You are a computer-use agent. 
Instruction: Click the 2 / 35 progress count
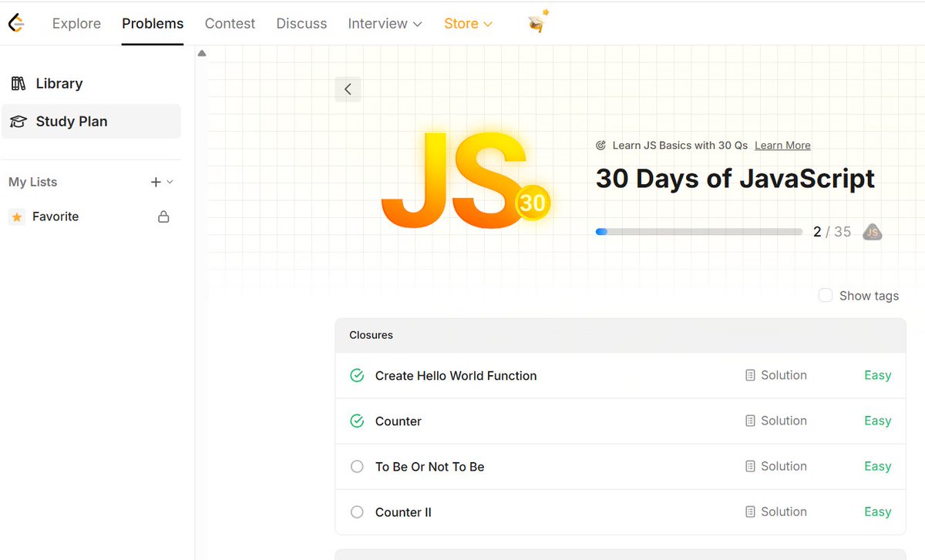[832, 232]
